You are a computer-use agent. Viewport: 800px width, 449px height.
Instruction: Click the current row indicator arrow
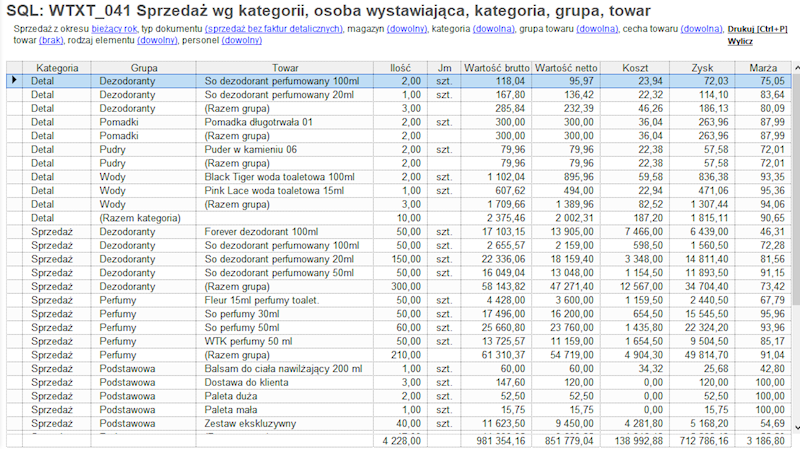point(14,81)
